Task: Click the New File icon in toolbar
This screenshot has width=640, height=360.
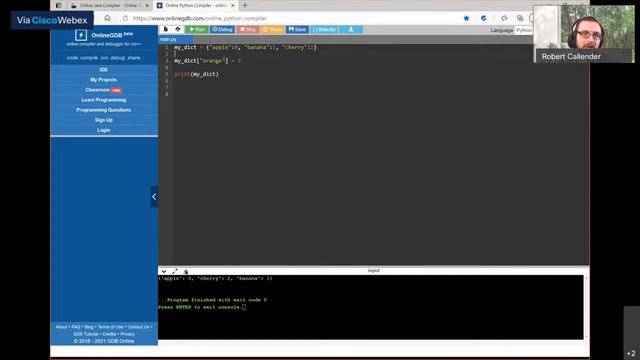Action: (166, 29)
